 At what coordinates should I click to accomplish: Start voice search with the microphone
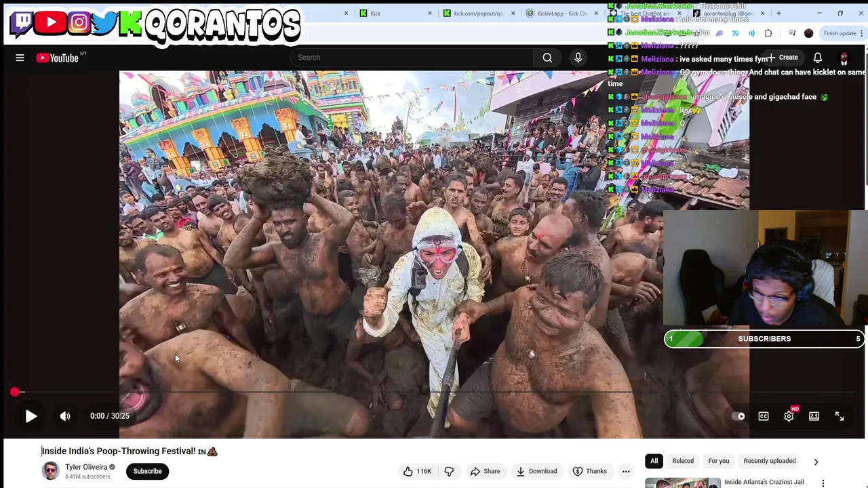[x=578, y=58]
